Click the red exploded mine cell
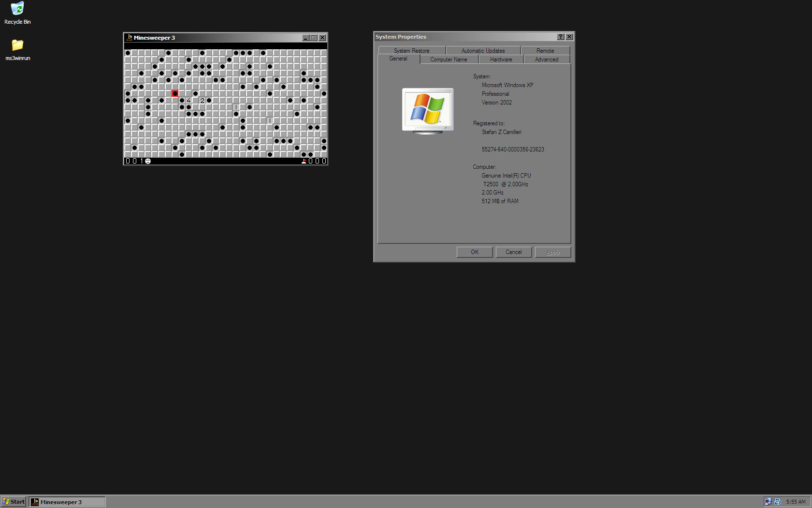This screenshot has height=508, width=812. 175,94
